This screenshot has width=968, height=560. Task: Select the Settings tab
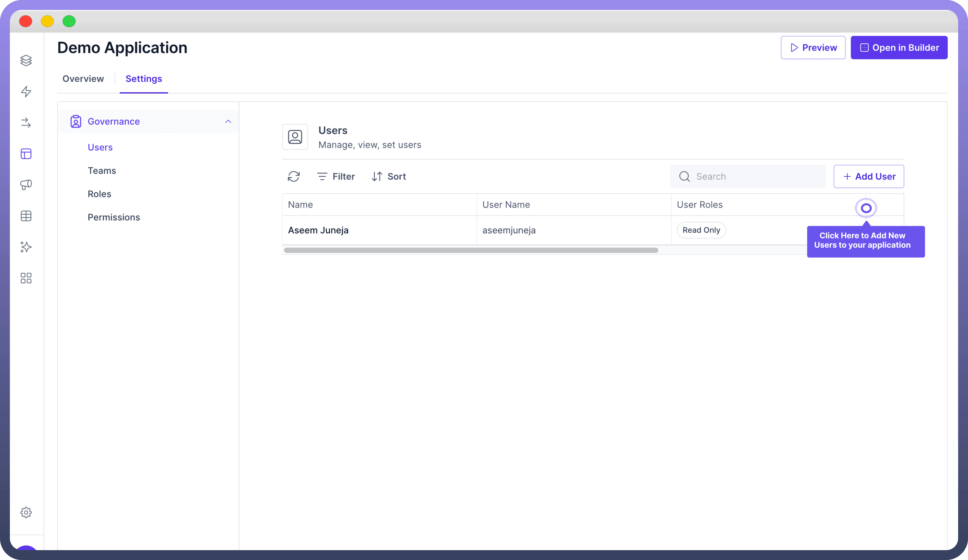[x=144, y=79]
